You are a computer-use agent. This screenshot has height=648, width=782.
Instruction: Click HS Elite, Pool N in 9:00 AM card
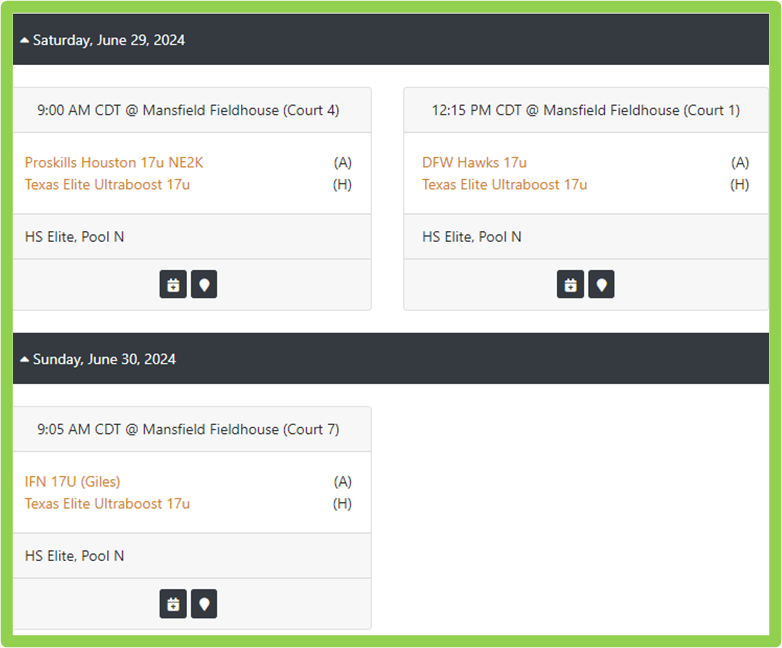click(75, 237)
